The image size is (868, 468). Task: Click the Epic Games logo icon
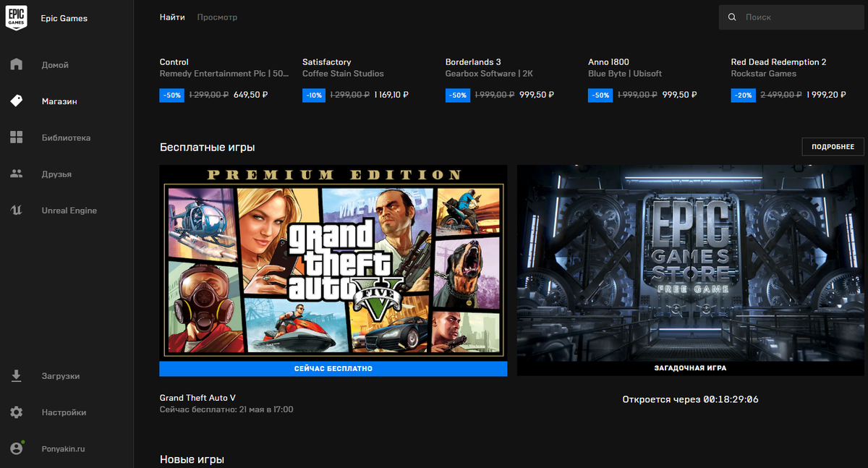17,17
